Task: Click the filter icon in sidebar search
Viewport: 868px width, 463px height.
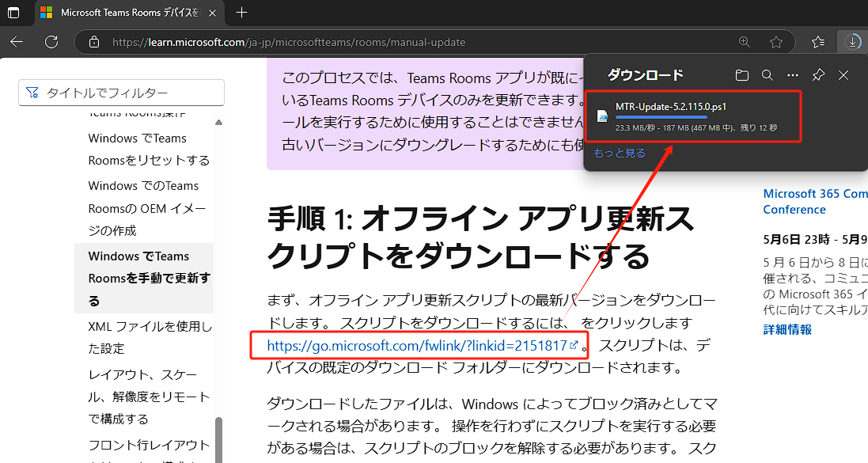Action: [x=32, y=93]
